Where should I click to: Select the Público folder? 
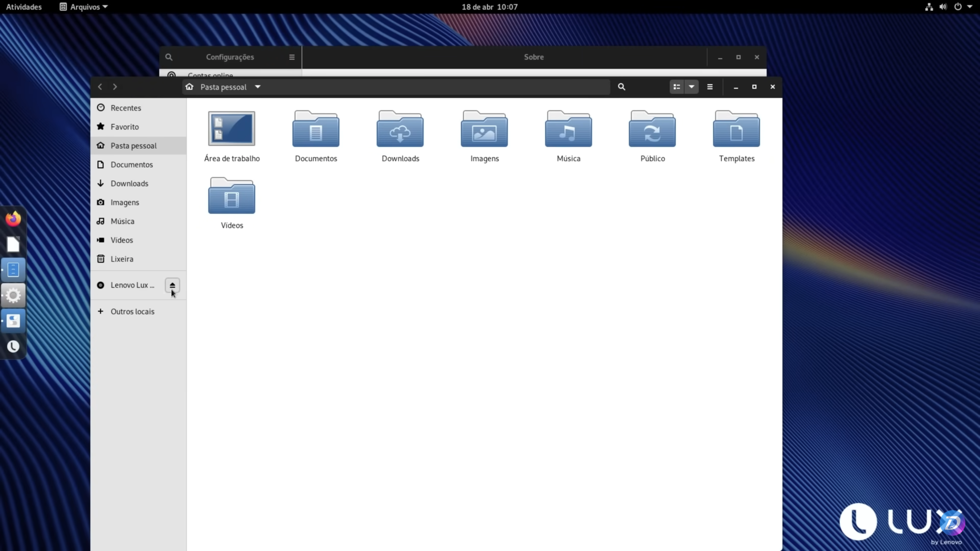pos(652,130)
